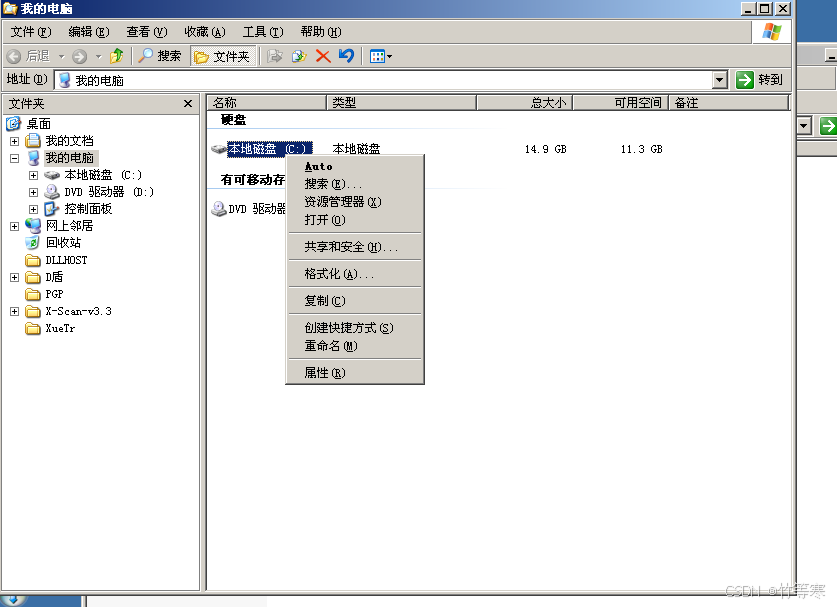This screenshot has width=837, height=607.
Task: Select the DVD 驱动器 icon in right pane
Action: pyautogui.click(x=219, y=209)
